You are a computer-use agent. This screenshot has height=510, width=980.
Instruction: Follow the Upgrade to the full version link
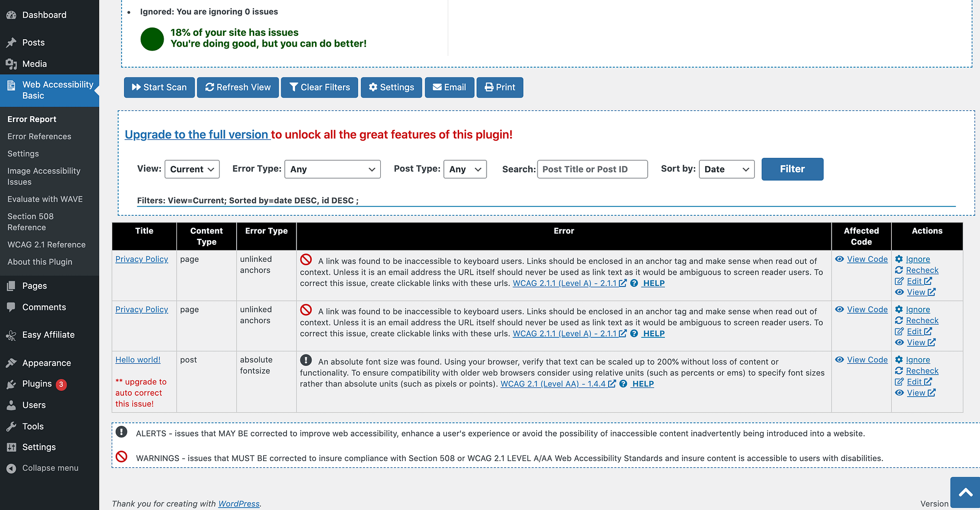click(x=197, y=134)
